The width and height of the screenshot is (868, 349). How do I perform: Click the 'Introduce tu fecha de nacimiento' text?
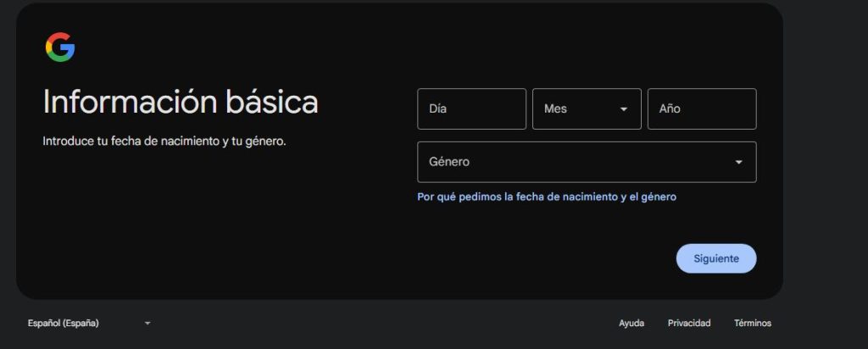click(164, 141)
